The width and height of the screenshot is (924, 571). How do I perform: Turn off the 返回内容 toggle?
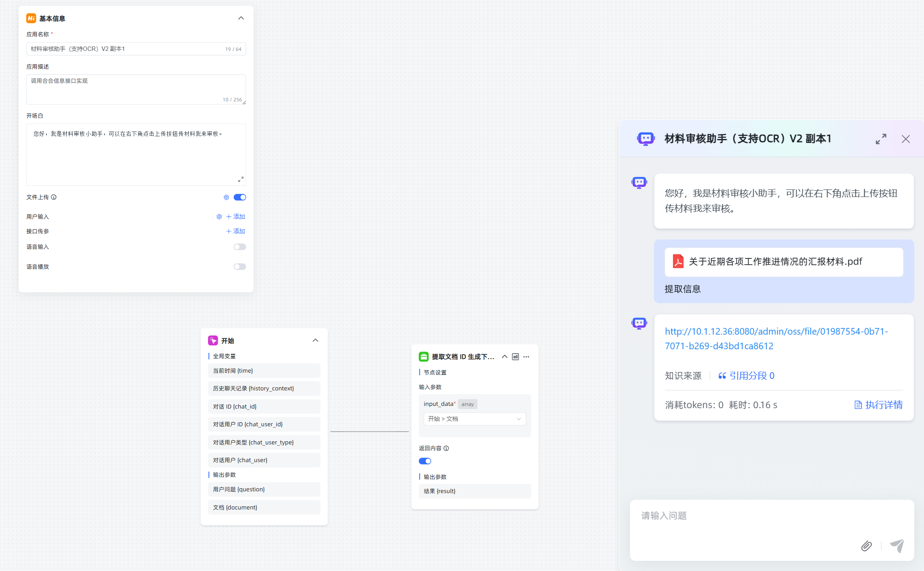click(x=425, y=461)
